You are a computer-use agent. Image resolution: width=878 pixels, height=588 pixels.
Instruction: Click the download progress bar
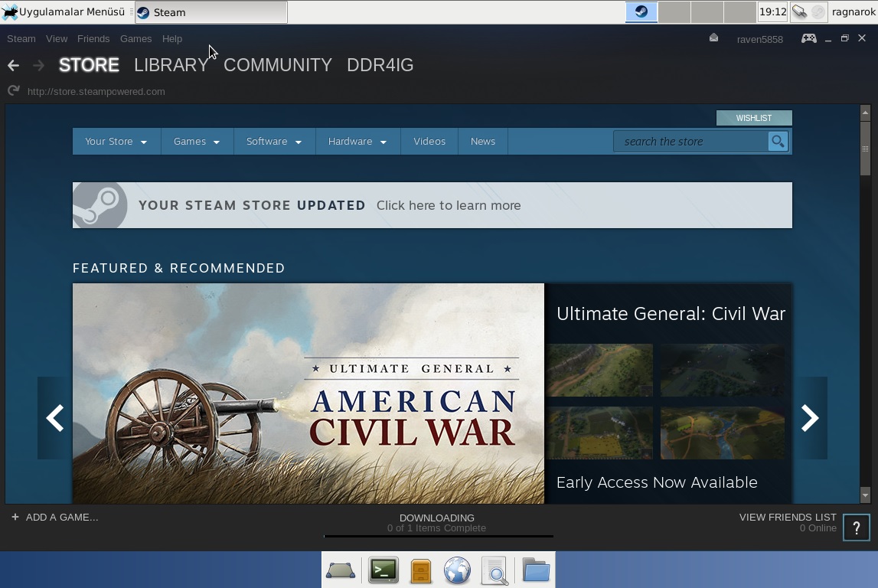(439, 536)
